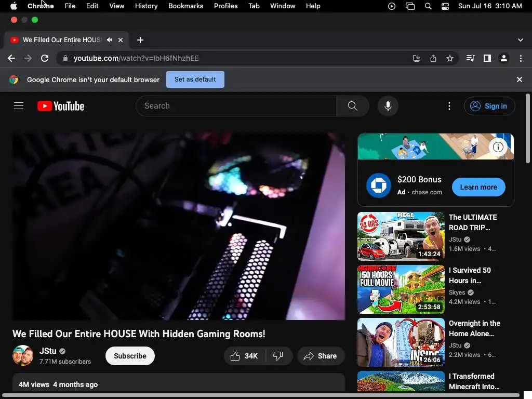
Task: Click the $200 Bonus ad title
Action: [419, 179]
